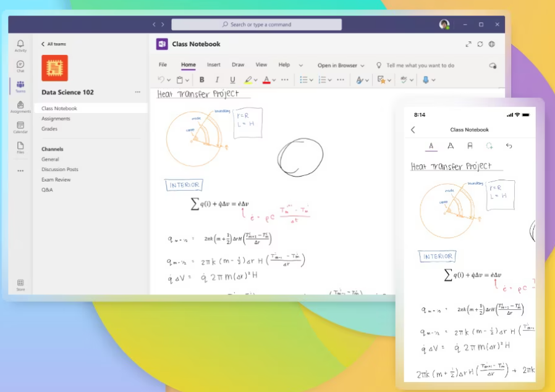
Task: Toggle Underline formatting
Action: (x=232, y=80)
